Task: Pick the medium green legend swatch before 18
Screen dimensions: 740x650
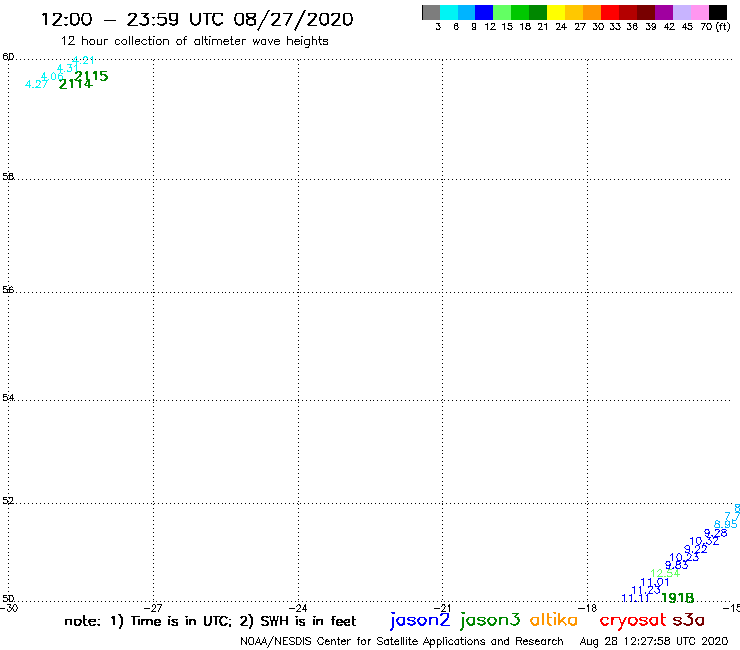Action: (x=520, y=12)
